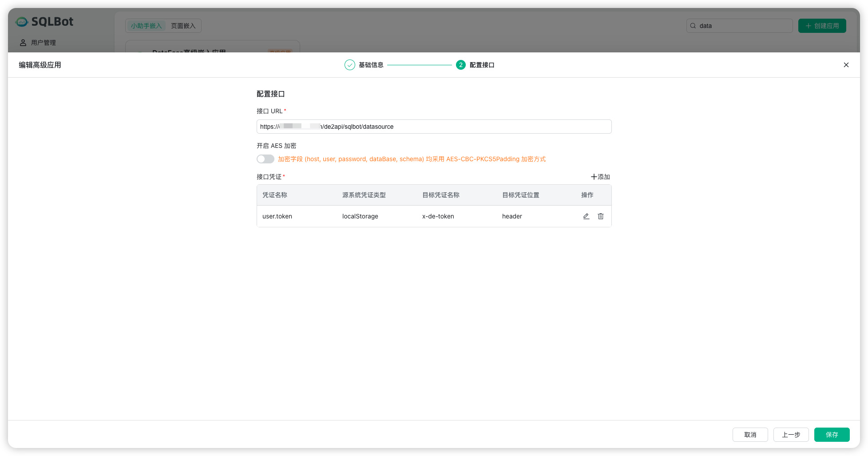Edit the user.token credential row

tap(586, 216)
